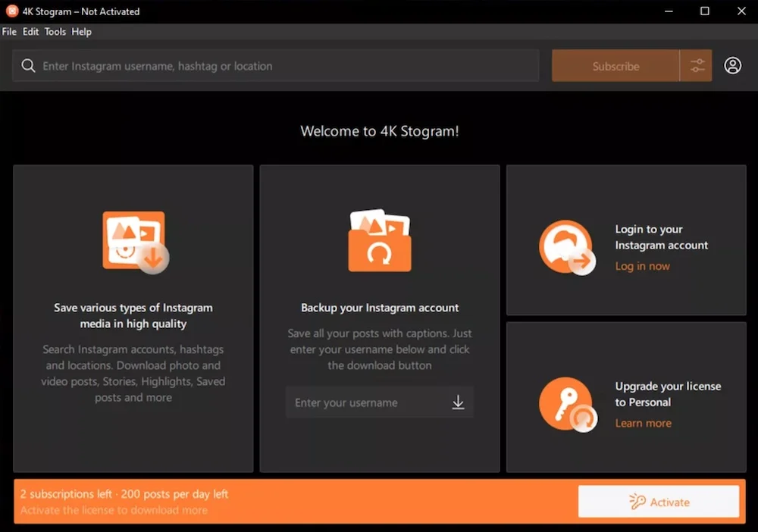Focus the Instagram username, hashtag or location search box
Screen dimensions: 758x532
coord(276,66)
